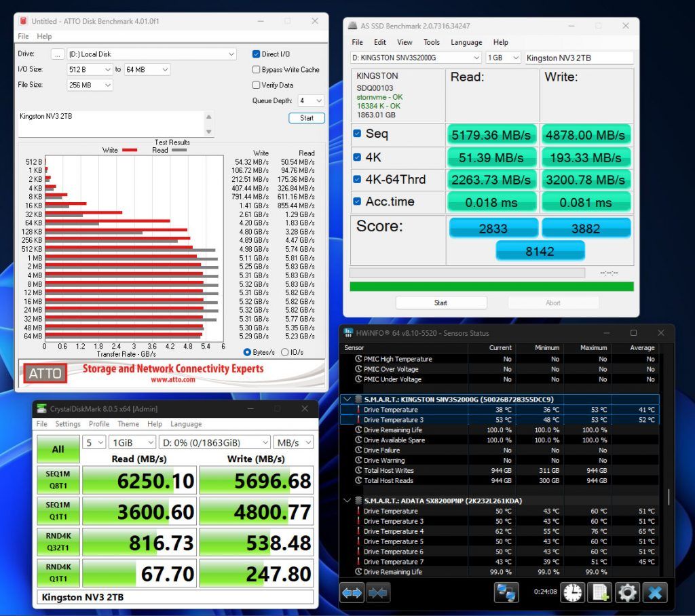This screenshot has width=695, height=616.
Task: Open the ATTO Drive selection dropdown
Action: pos(151,54)
